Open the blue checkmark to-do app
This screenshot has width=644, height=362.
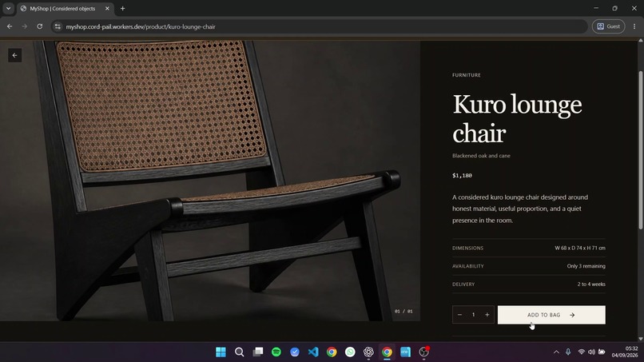(x=295, y=352)
